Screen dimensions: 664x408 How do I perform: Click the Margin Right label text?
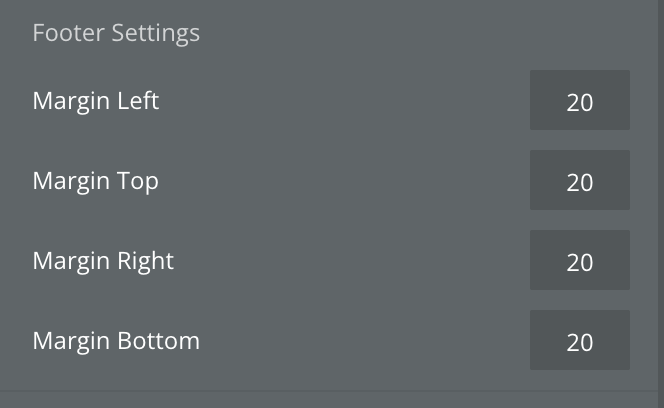[x=103, y=261]
